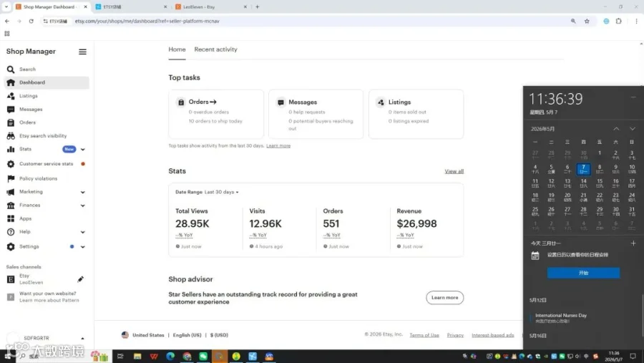Click the Etsy search visibility binoculars icon
This screenshot has width=644, height=363.
(11, 136)
